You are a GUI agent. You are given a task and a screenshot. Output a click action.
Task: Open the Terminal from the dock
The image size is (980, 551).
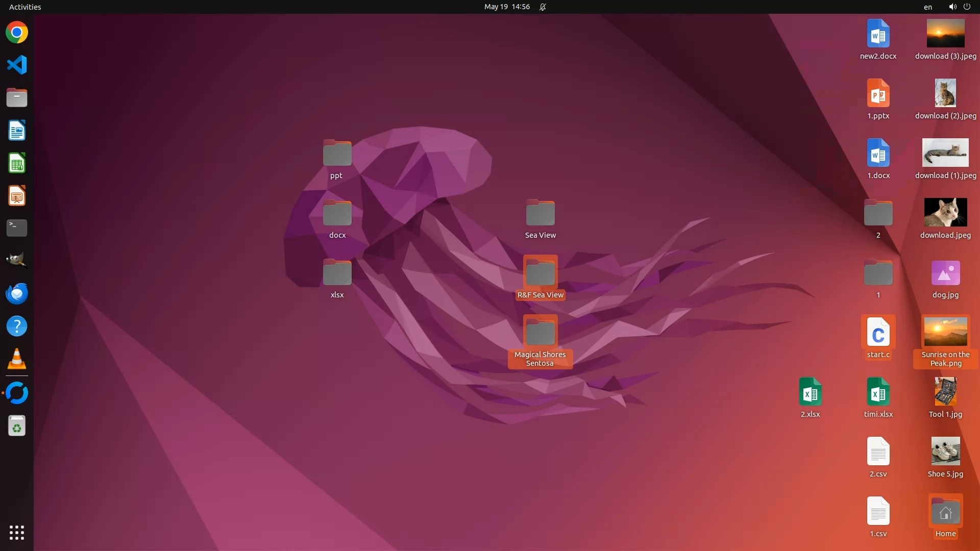[x=17, y=228]
